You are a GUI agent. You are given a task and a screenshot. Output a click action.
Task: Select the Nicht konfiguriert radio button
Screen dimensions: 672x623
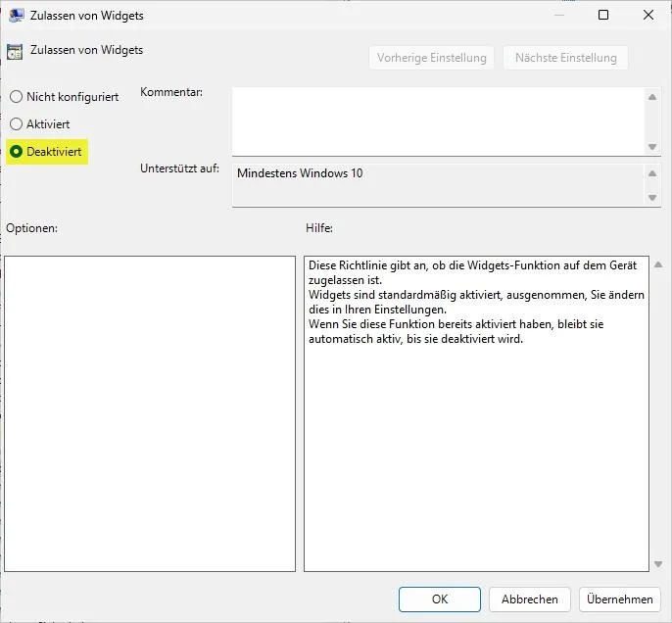(x=16, y=97)
